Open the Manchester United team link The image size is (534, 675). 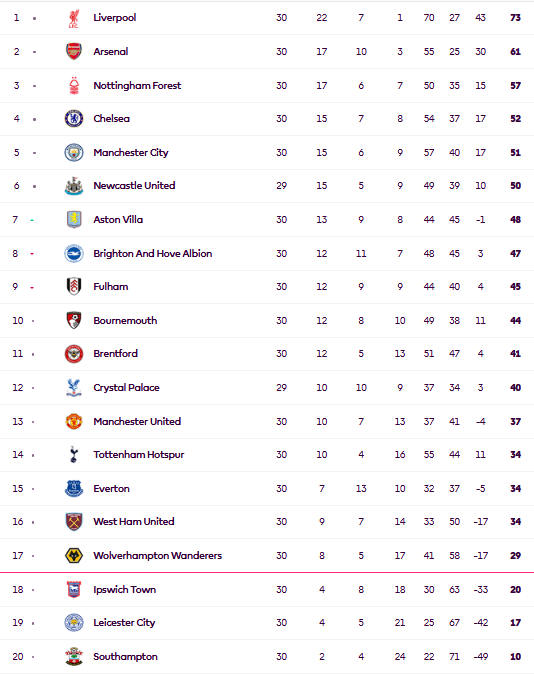click(x=137, y=421)
